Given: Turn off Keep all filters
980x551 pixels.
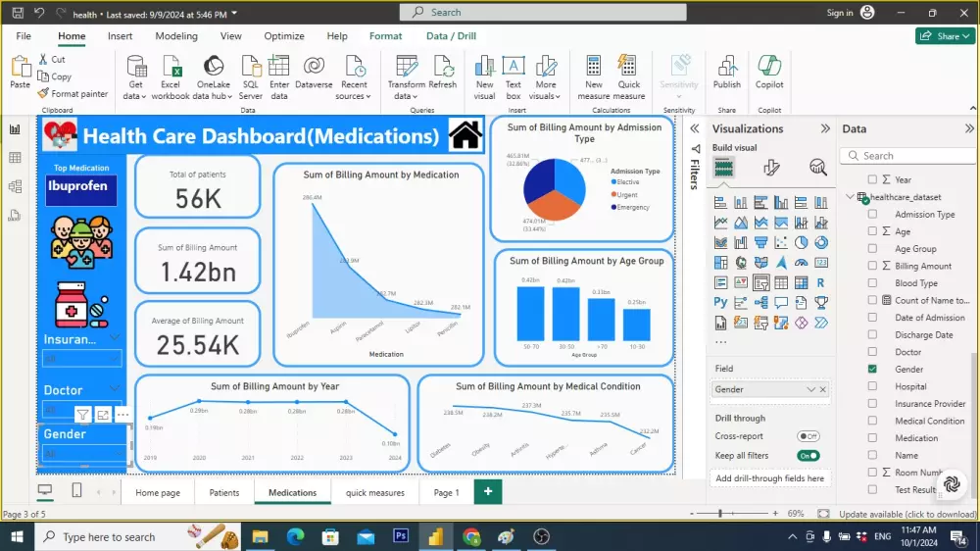Looking at the screenshot, I should (808, 455).
